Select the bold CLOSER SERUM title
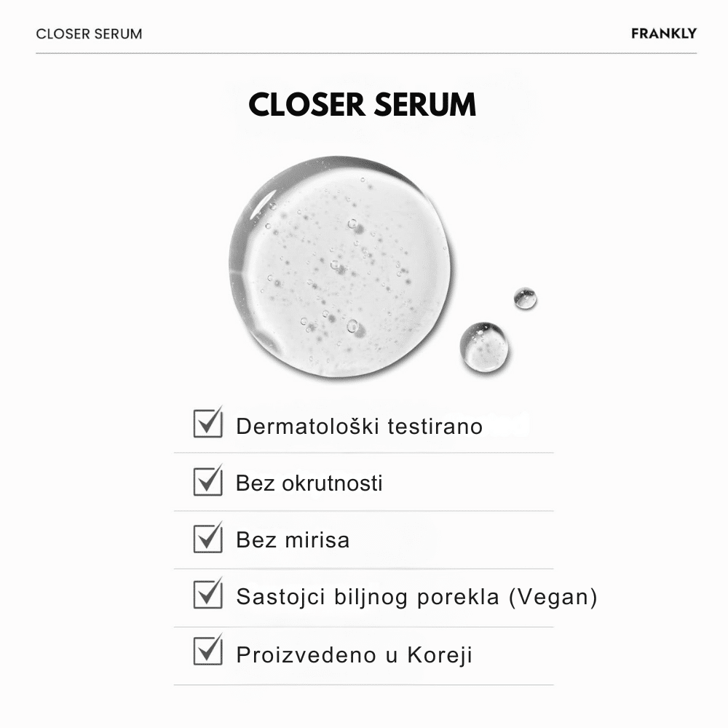This screenshot has height=728, width=728. (363, 105)
